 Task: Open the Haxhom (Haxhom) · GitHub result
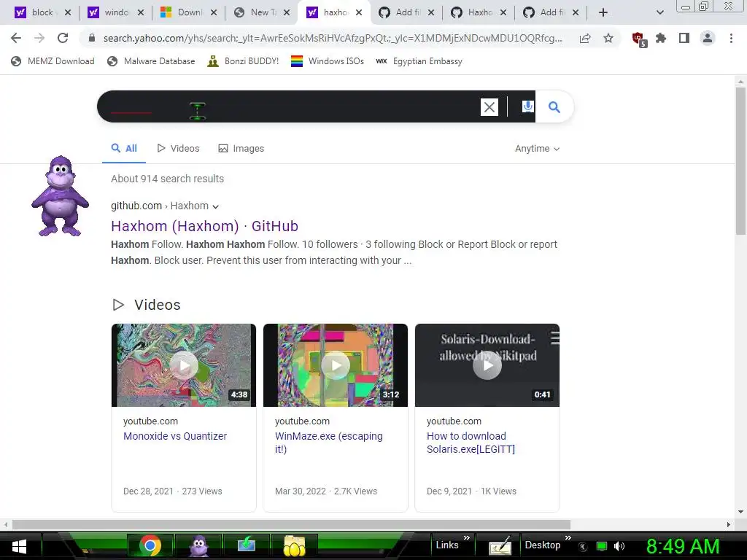click(x=204, y=226)
